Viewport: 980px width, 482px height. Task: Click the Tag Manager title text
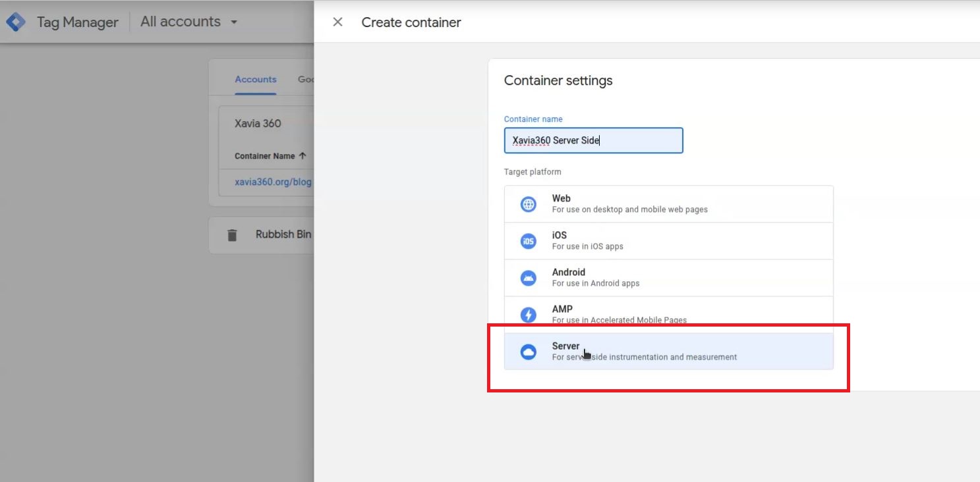[78, 22]
